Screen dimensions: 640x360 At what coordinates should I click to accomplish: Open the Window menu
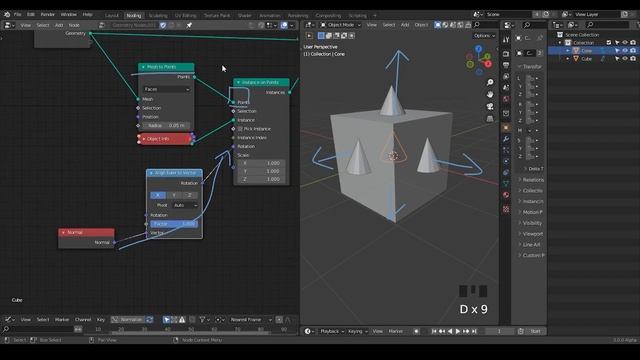tap(69, 15)
